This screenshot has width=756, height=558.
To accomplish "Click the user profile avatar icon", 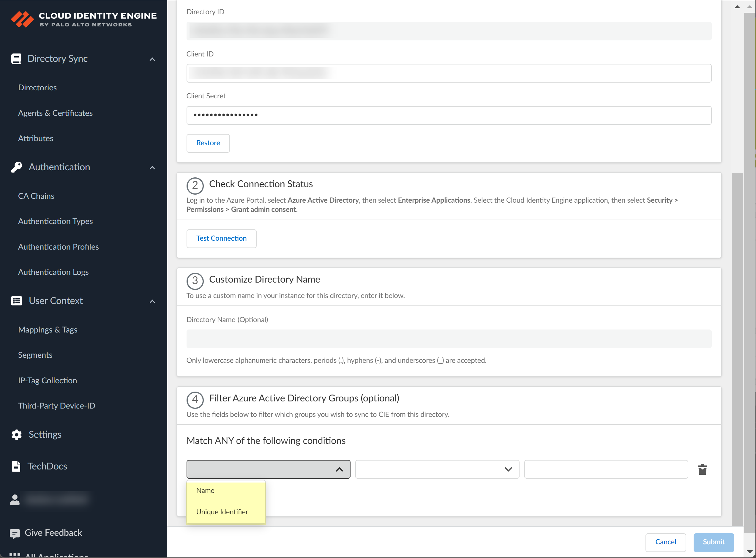I will click(x=15, y=499).
